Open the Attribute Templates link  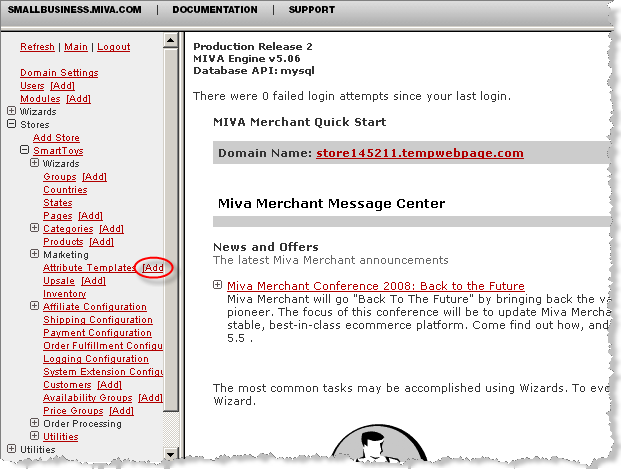pyautogui.click(x=90, y=268)
